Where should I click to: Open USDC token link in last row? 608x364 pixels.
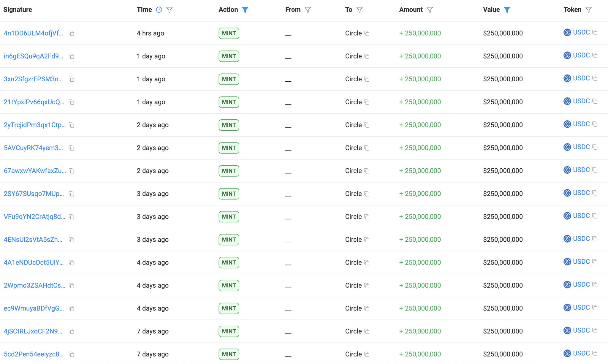click(x=581, y=353)
